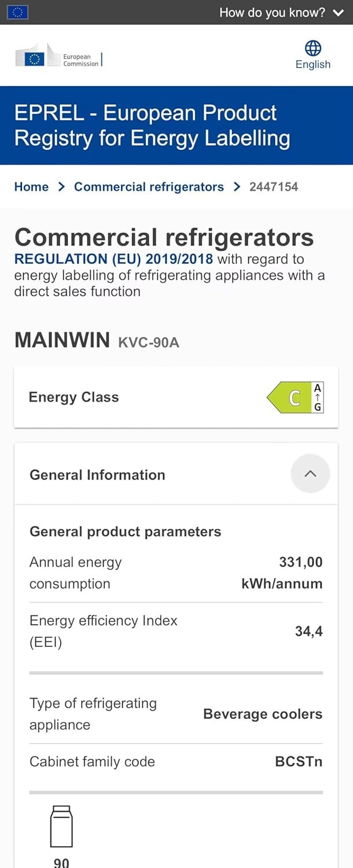Click the MAINWIN KVC-90A model heading

coord(97,341)
